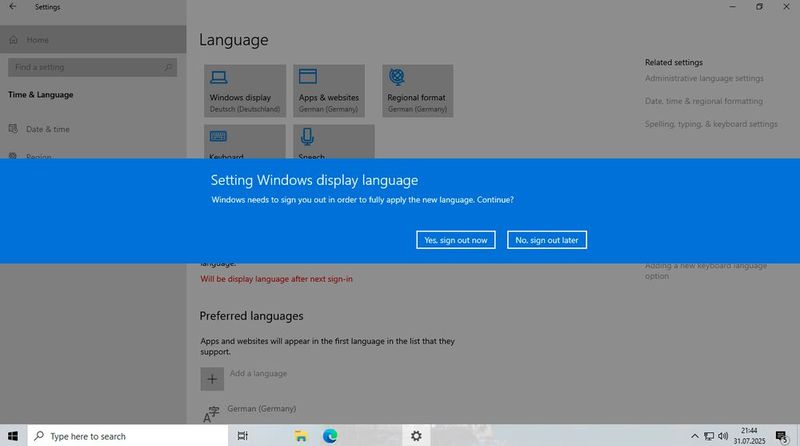Go back using the Settings back arrow
Image resolution: width=800 pixels, height=446 pixels.
pos(13,7)
